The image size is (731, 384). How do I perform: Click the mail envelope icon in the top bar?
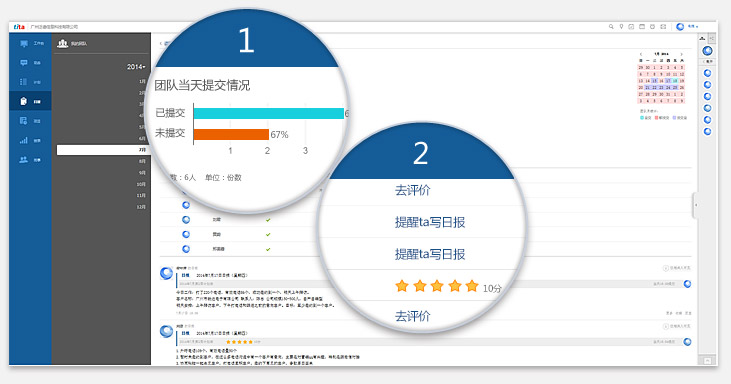pos(663,27)
